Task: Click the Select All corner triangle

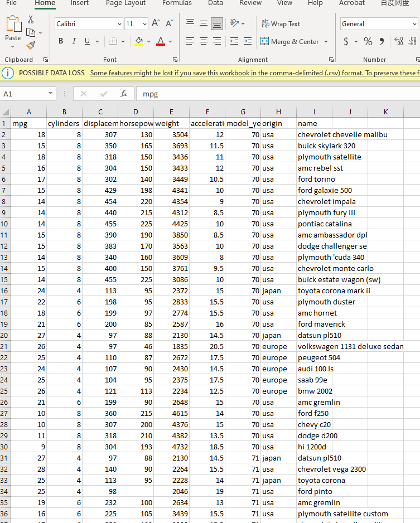Action: point(6,112)
